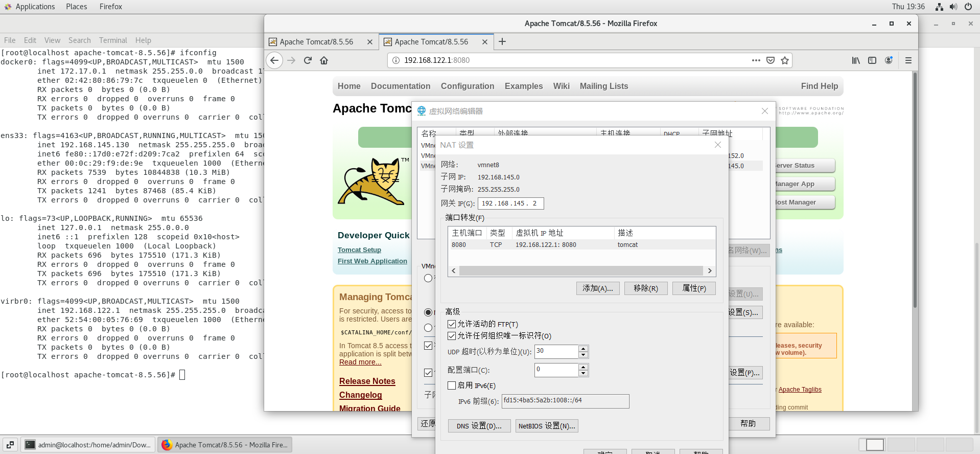Open Documentation in Tomcat navigation

(x=401, y=86)
